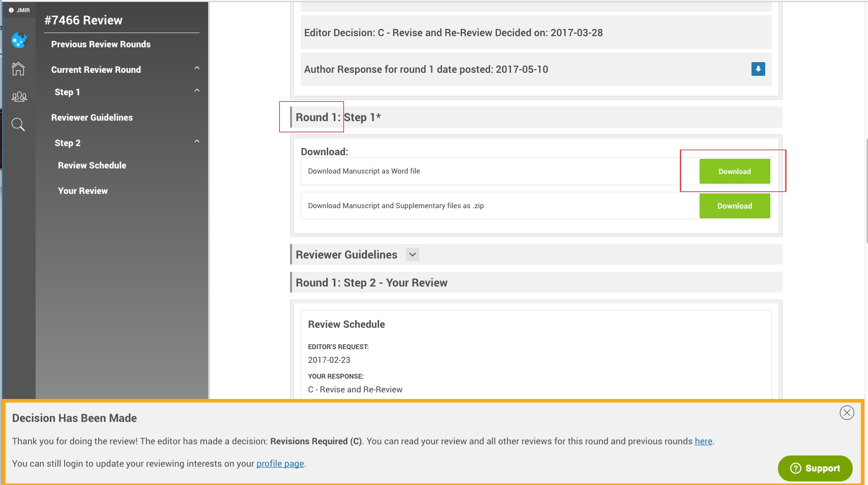Expand Reviewer Guidelines dropdown chevron
This screenshot has width=868, height=485.
[412, 254]
